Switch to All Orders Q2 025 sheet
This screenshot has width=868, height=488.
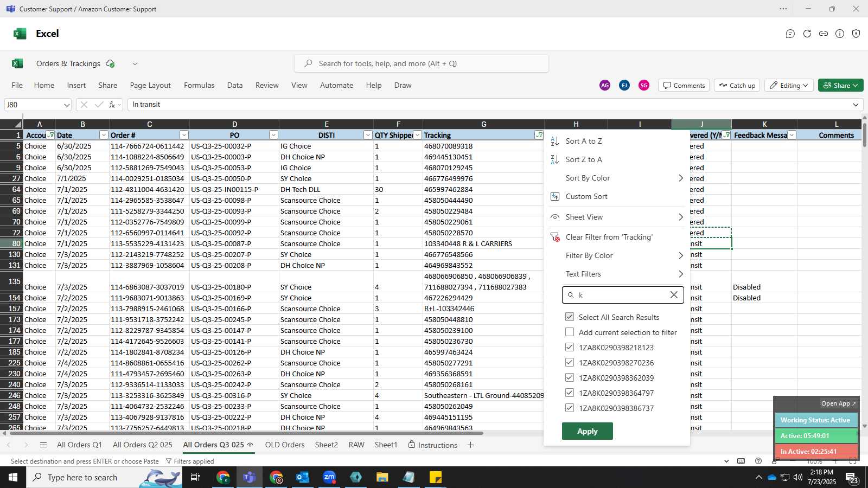[143, 445]
